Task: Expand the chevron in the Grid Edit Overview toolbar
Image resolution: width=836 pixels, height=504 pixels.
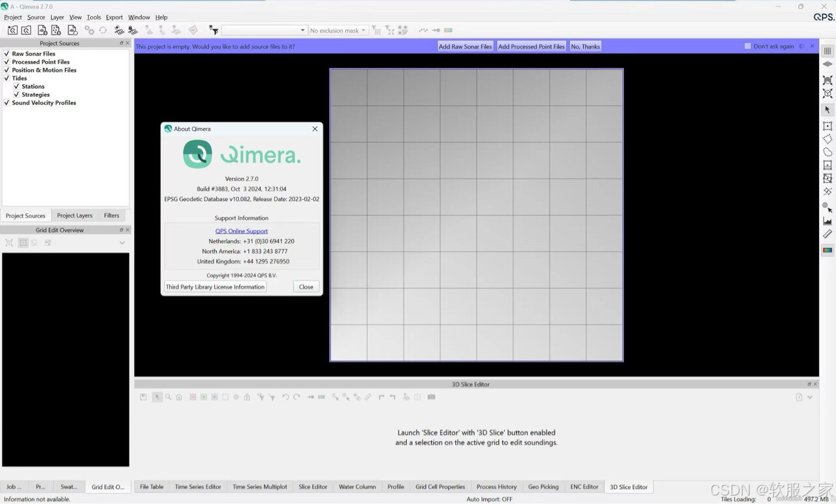Action: coord(122,243)
